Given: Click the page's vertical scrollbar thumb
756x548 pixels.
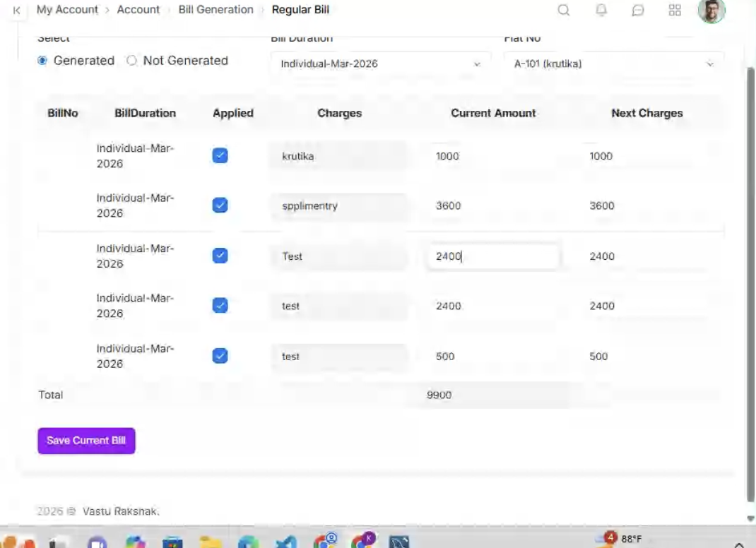Looking at the screenshot, I should coord(750,285).
